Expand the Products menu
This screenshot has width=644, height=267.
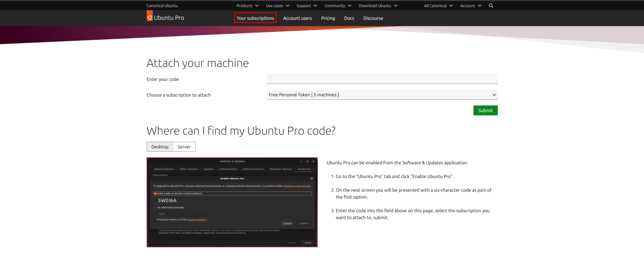248,6
